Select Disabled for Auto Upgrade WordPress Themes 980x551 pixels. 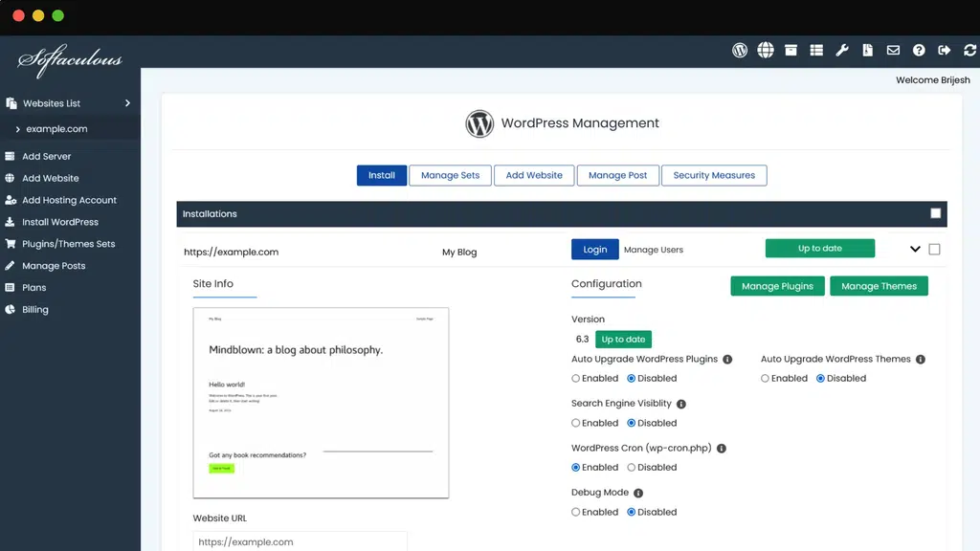(820, 379)
